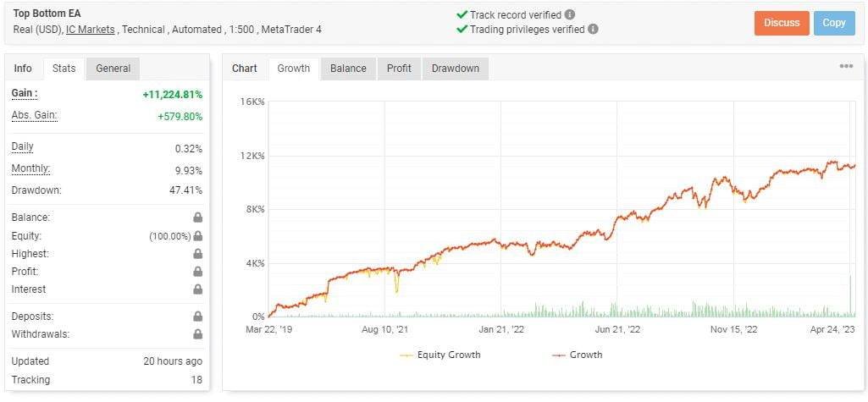Toggle Equity Growth series in chart legend
Viewport: 868px width, 402px height.
tap(440, 355)
